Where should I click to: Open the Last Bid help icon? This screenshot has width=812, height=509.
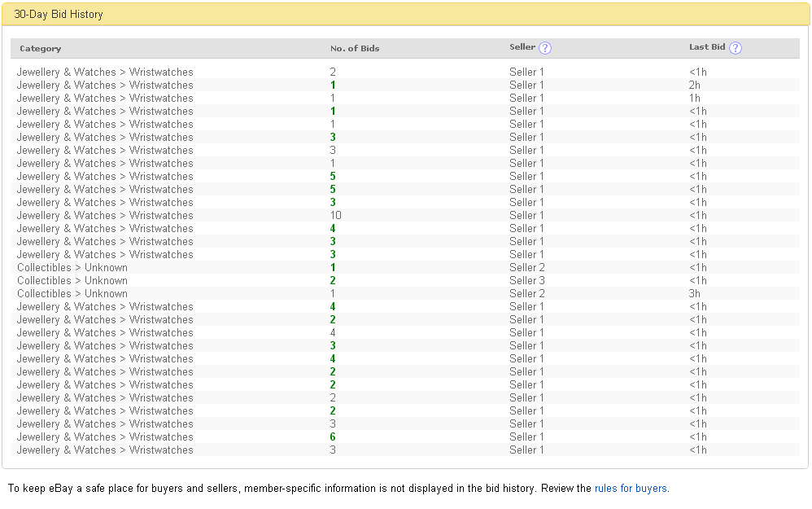pyautogui.click(x=736, y=48)
